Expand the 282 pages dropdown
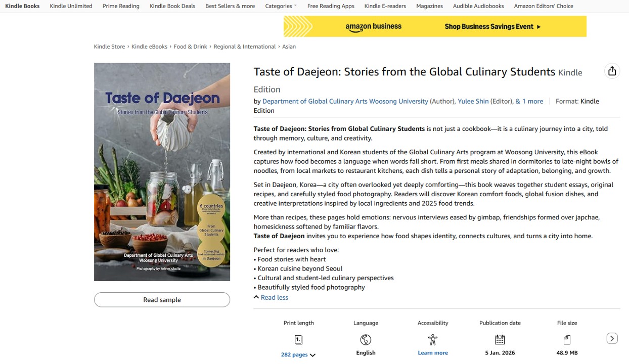 coord(298,355)
